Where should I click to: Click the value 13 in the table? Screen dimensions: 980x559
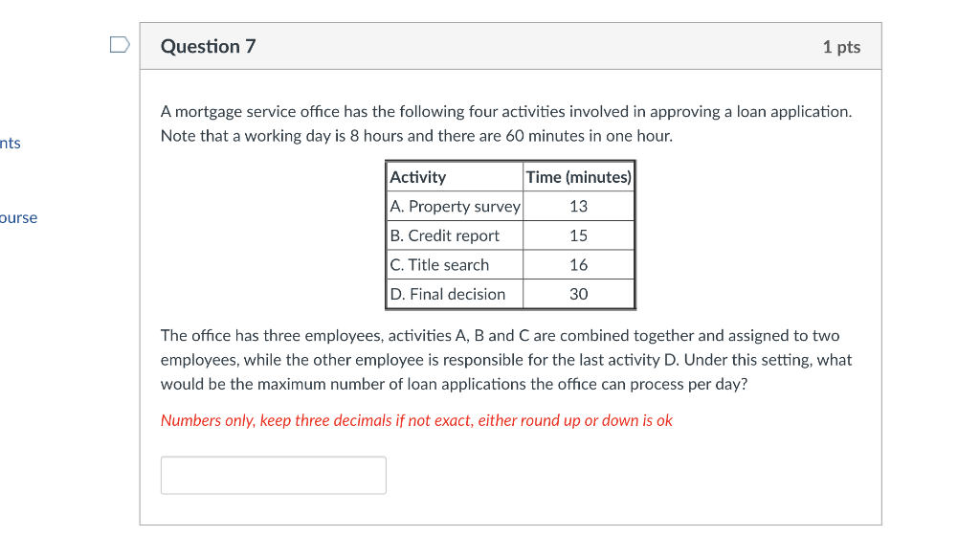(578, 206)
